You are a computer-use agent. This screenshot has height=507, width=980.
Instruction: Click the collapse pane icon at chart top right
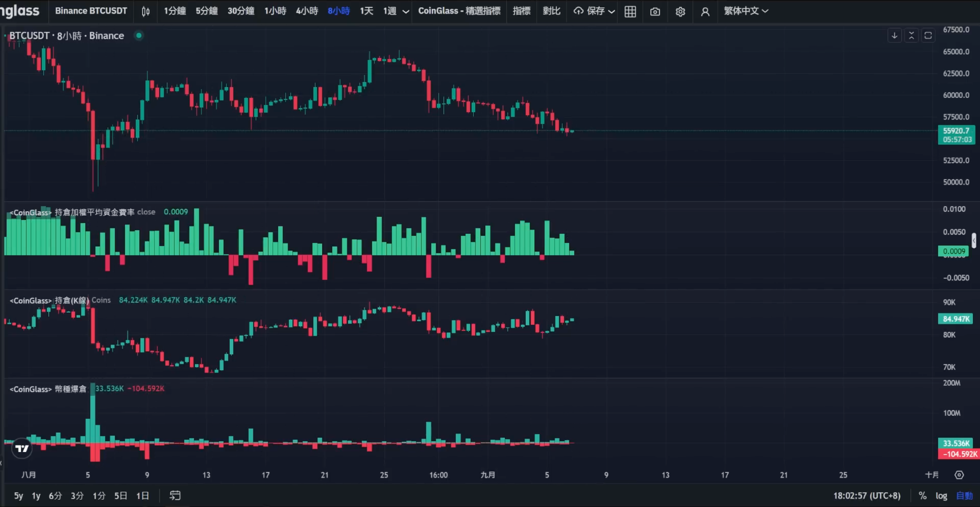click(x=911, y=35)
